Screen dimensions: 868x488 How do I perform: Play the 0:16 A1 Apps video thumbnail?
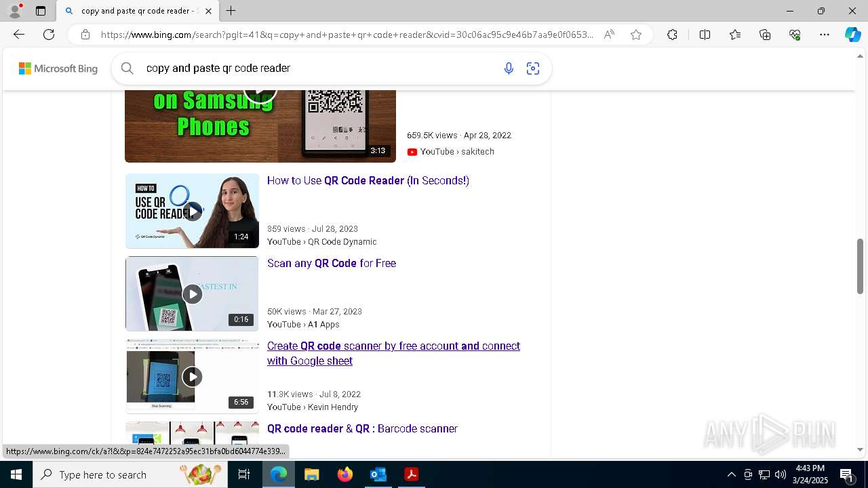pos(193,293)
